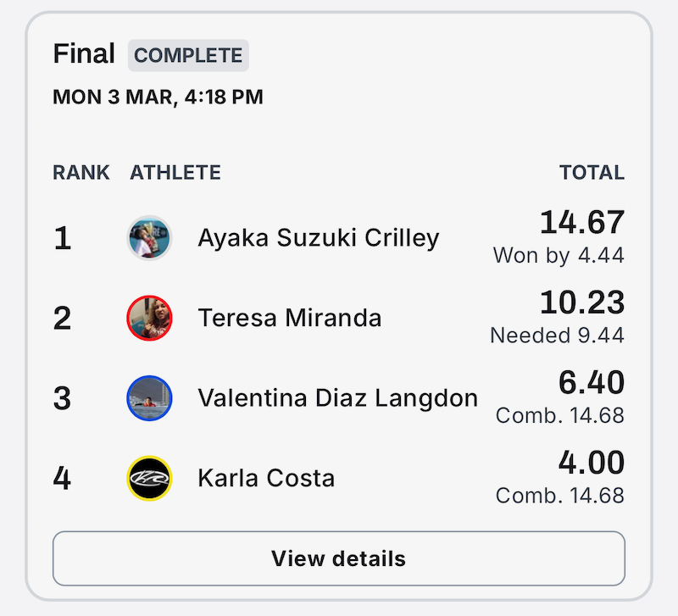Viewport: 678px width, 616px height.
Task: Click the RANK column header
Action: pyautogui.click(x=81, y=173)
